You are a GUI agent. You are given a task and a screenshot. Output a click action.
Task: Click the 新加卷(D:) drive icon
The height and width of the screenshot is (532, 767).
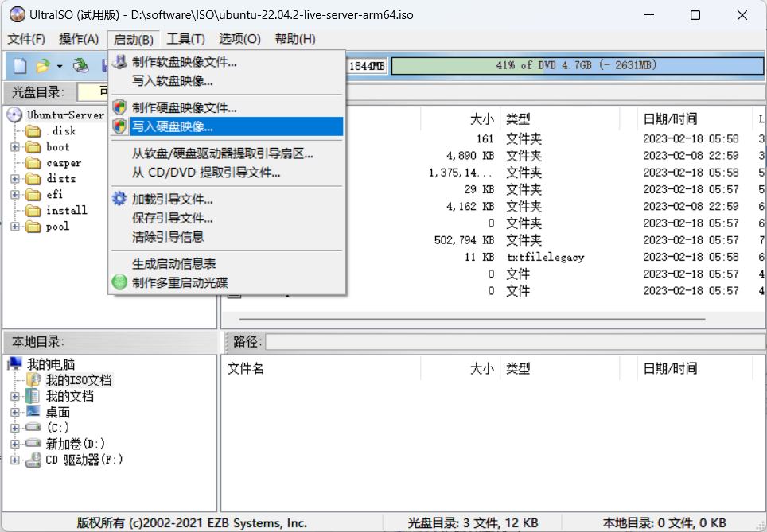coord(33,443)
